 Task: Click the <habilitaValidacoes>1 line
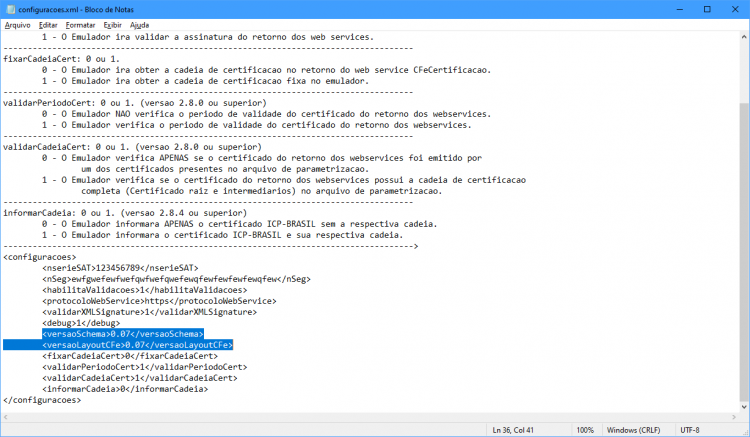click(144, 290)
